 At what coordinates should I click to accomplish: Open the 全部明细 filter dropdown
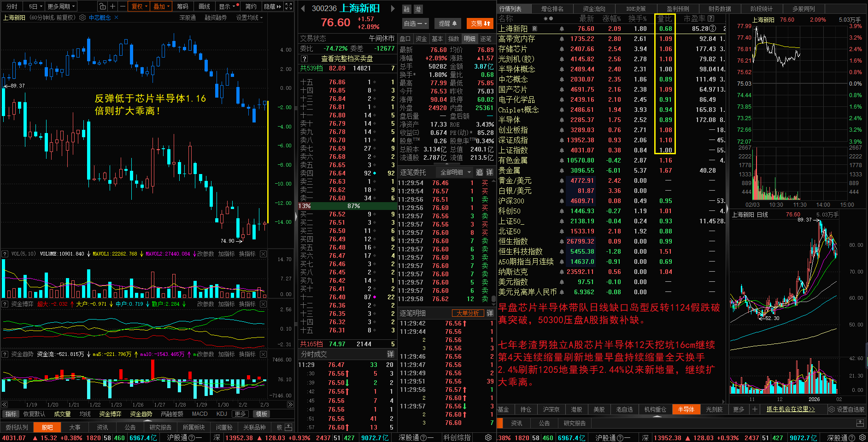(x=456, y=172)
